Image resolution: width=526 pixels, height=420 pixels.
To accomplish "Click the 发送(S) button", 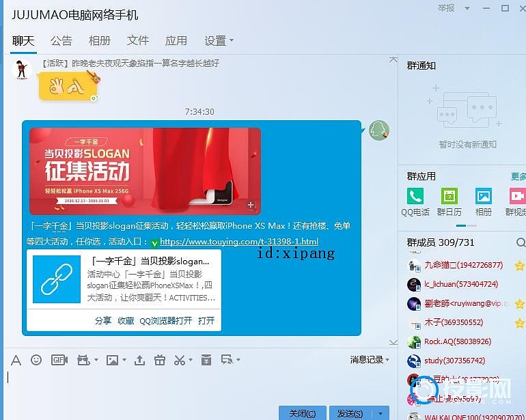I will coord(350,413).
